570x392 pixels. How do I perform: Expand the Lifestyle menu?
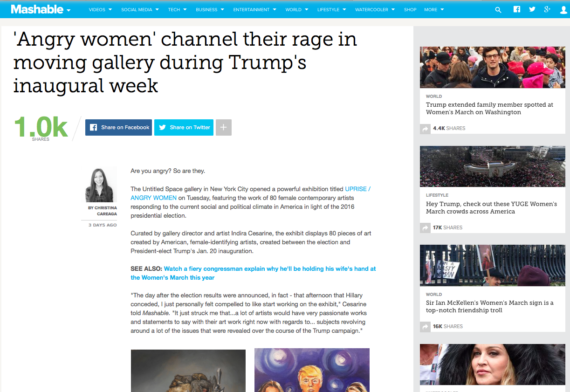pyautogui.click(x=331, y=9)
